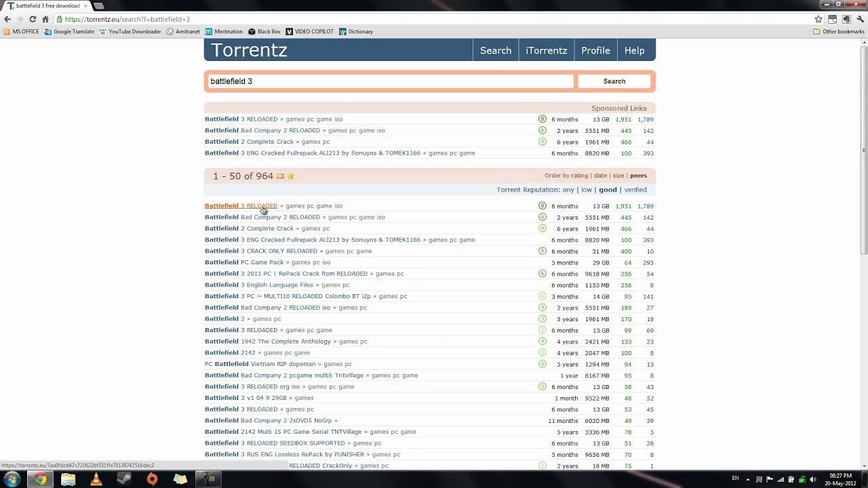Open the Google Translate bookmark
The width and height of the screenshot is (868, 488).
click(69, 31)
